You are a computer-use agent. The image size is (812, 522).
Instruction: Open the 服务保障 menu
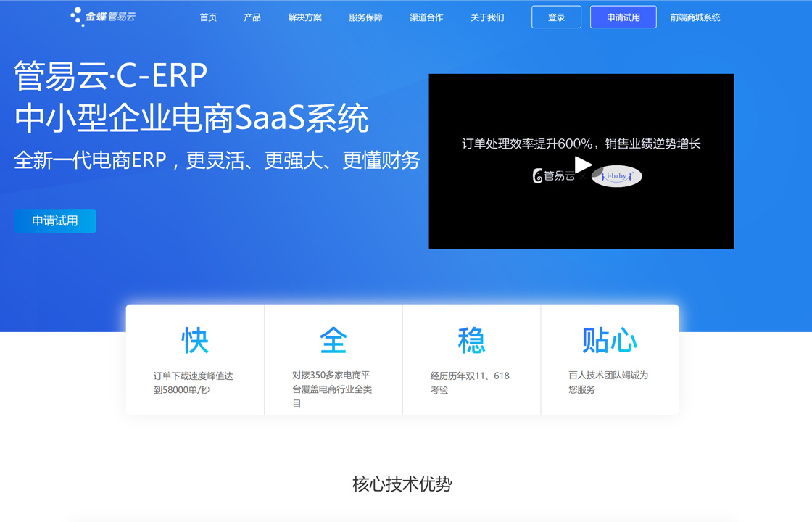[x=365, y=17]
